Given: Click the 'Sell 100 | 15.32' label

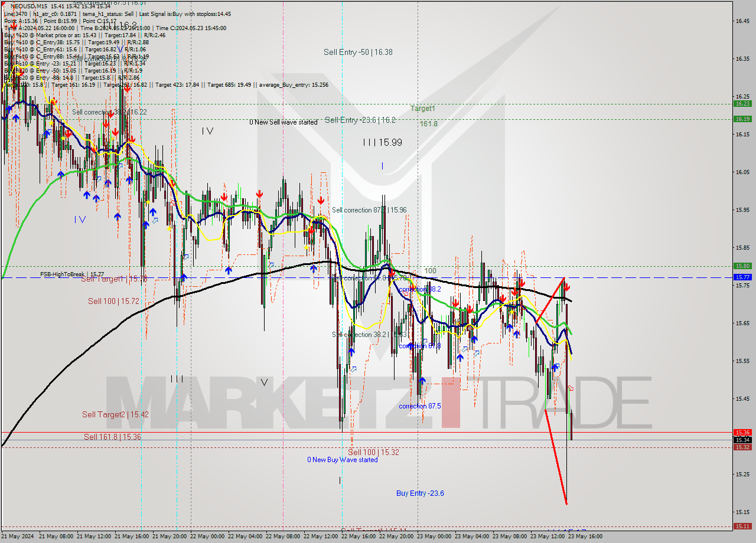Looking at the screenshot, I should [373, 452].
